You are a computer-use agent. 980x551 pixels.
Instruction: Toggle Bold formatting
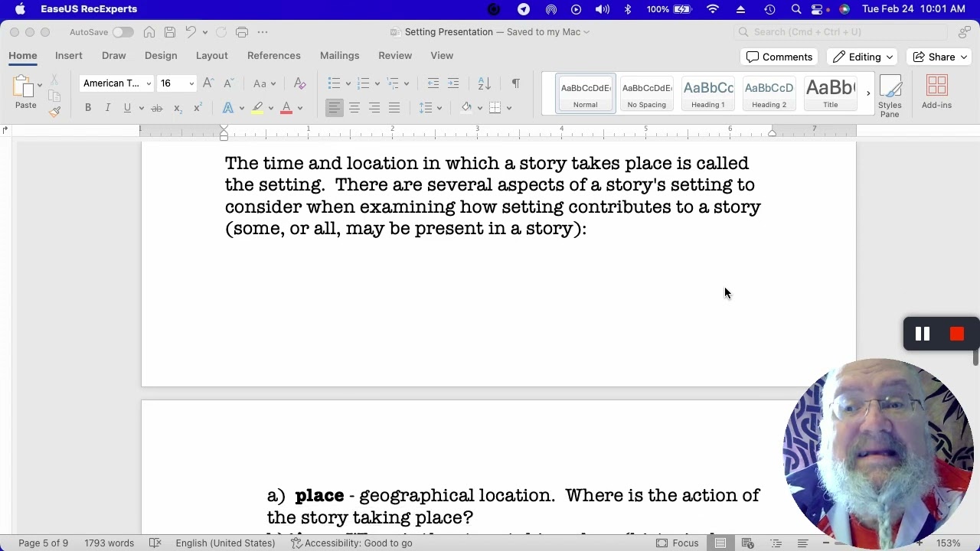(88, 108)
